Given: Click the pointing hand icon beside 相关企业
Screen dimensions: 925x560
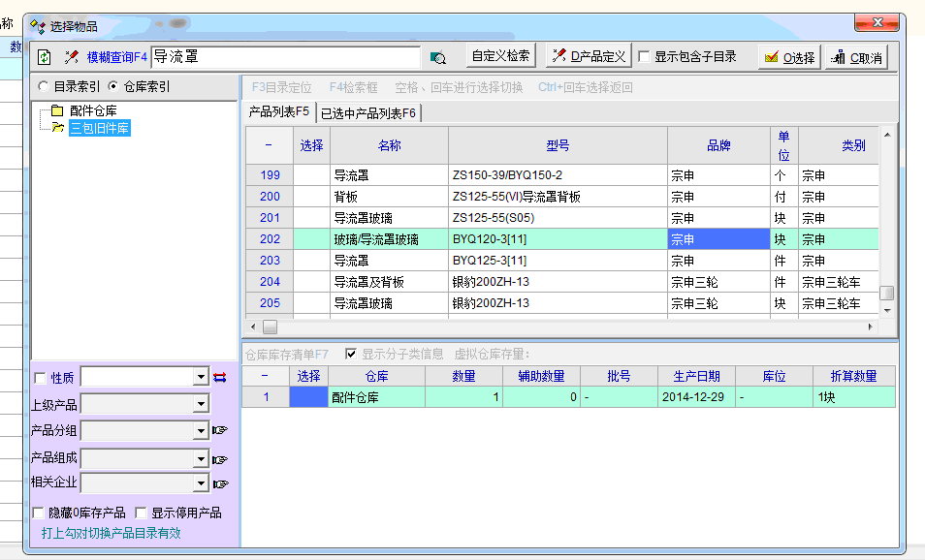Looking at the screenshot, I should click(220, 483).
